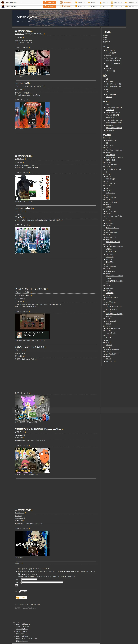Open デッドリンクリクエストログ in update history
This screenshot has width=138, height=644.
[x=114, y=150]
